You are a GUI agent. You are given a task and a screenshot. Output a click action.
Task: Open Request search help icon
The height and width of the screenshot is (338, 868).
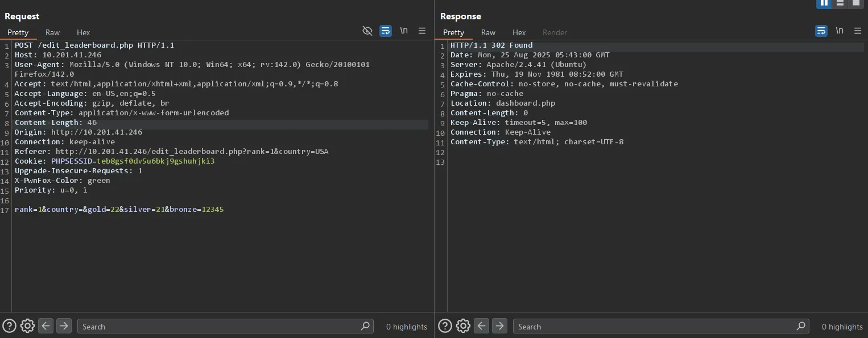pos(10,326)
